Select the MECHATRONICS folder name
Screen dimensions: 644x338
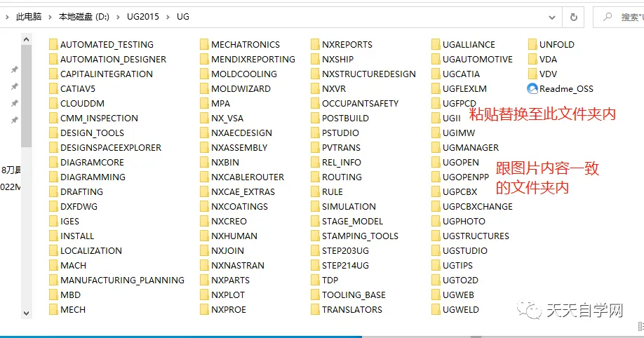pos(246,44)
